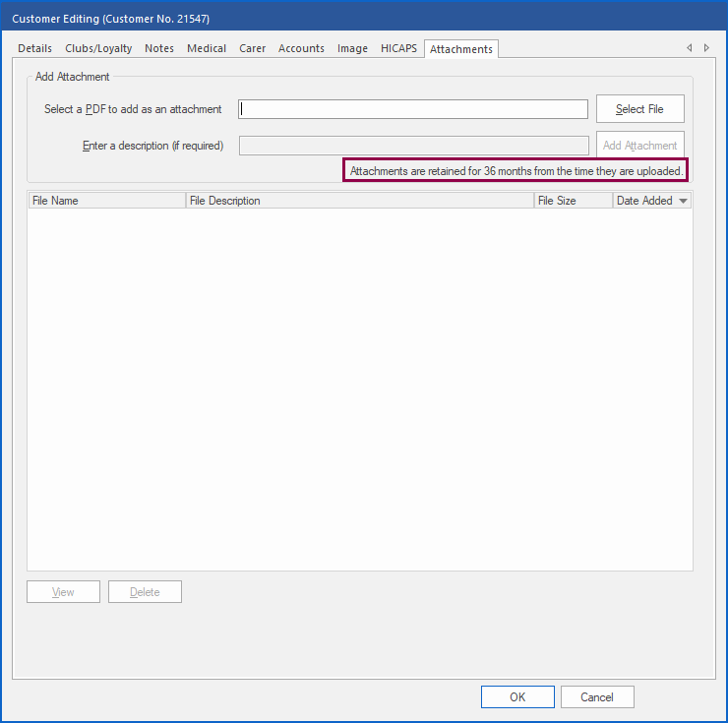Click the View button
The height and width of the screenshot is (723, 728).
[x=63, y=591]
